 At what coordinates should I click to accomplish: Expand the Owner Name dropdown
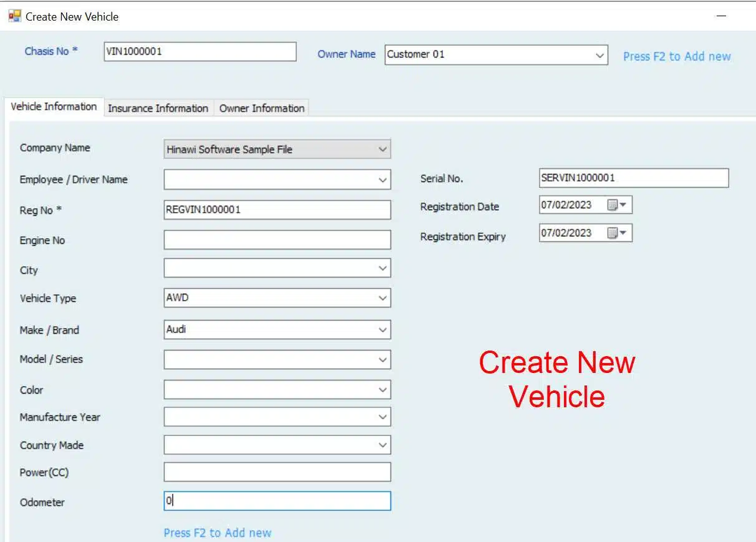[x=599, y=55]
